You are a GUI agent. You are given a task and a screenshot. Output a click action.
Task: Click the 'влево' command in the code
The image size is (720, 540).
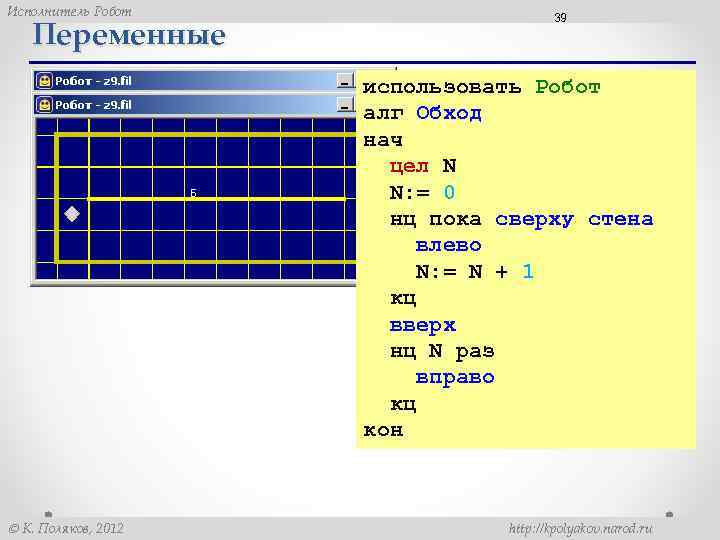pyautogui.click(x=448, y=245)
